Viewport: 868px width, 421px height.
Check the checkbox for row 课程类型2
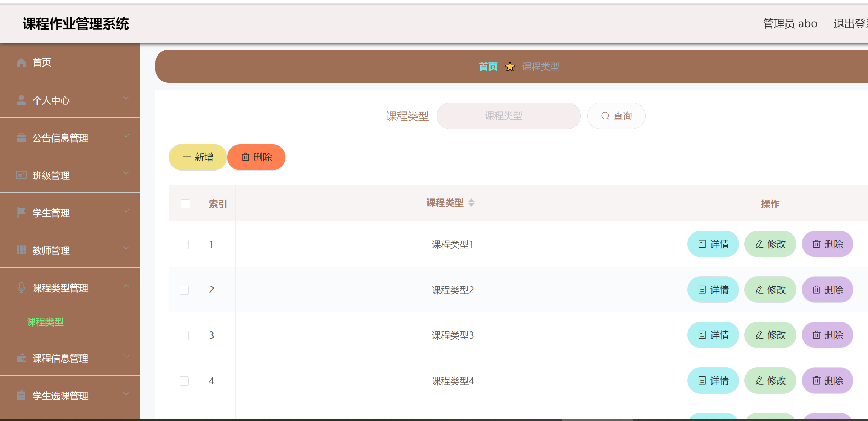click(184, 290)
